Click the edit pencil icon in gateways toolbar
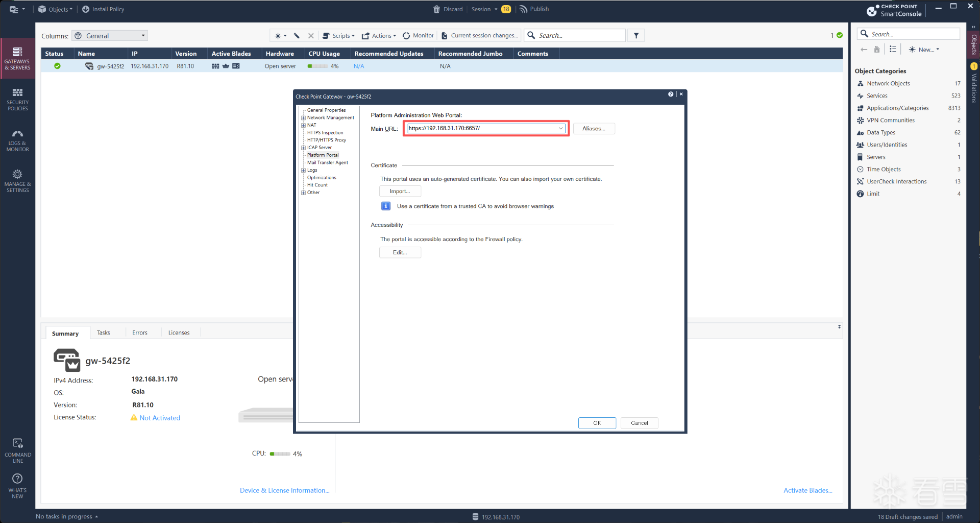Viewport: 980px width, 523px height. 297,36
